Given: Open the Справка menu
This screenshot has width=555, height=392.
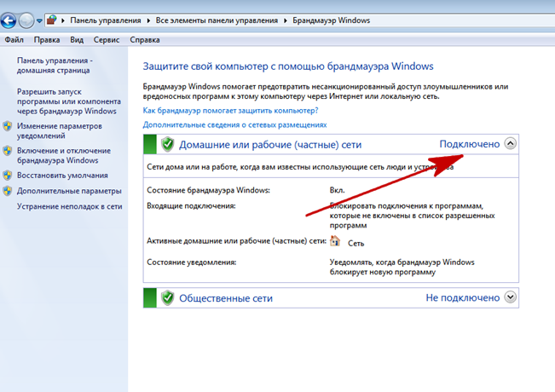Looking at the screenshot, I should pos(145,40).
